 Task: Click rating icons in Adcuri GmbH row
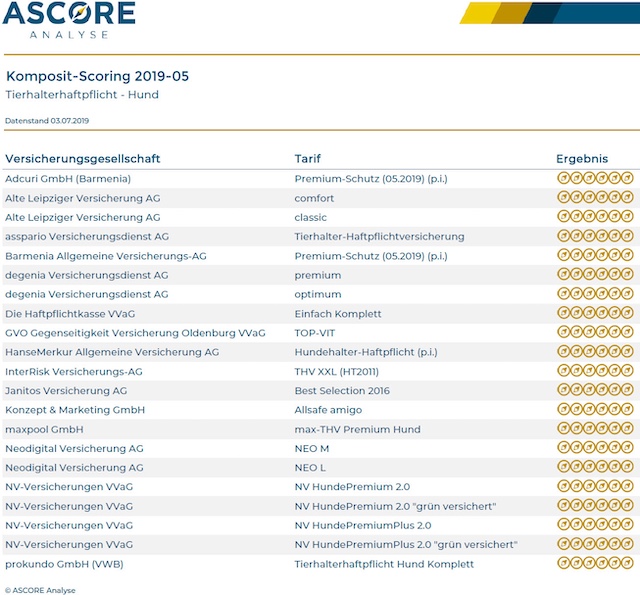click(x=595, y=178)
